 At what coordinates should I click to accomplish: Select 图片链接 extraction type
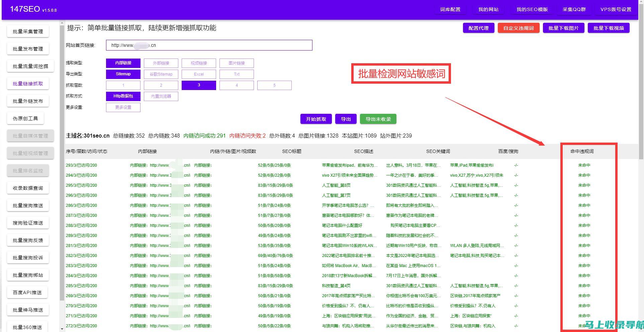[x=237, y=63]
